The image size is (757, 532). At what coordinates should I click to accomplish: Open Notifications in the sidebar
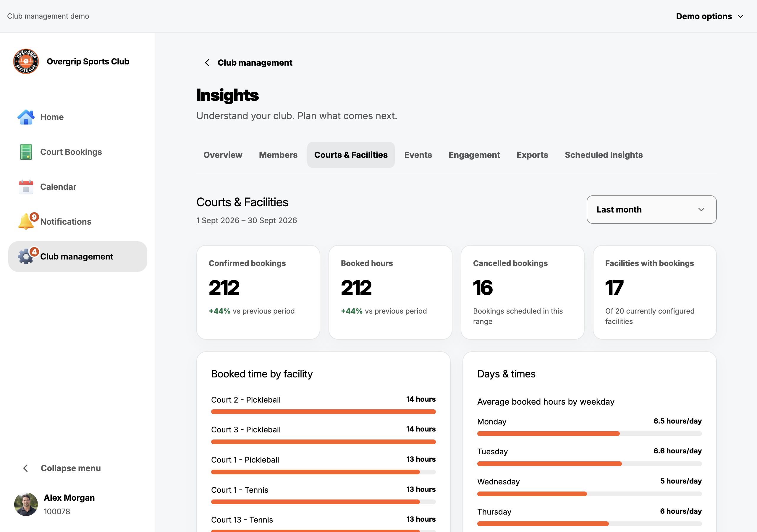coord(78,221)
